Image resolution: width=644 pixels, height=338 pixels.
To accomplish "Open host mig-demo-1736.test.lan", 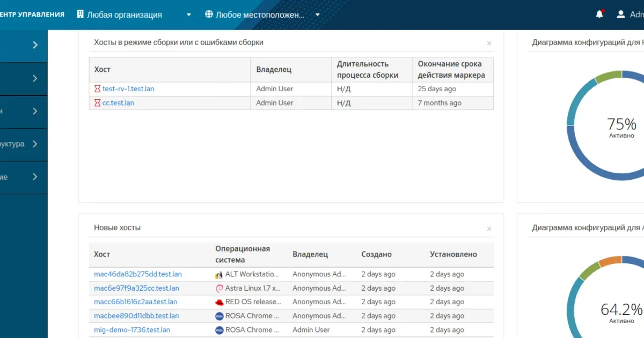I will point(132,330).
